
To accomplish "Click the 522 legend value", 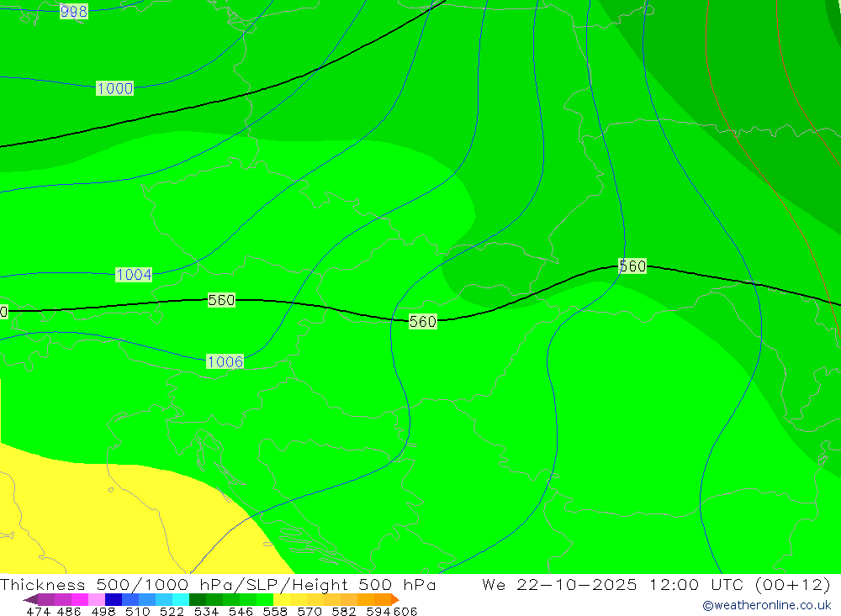I will [x=172, y=612].
